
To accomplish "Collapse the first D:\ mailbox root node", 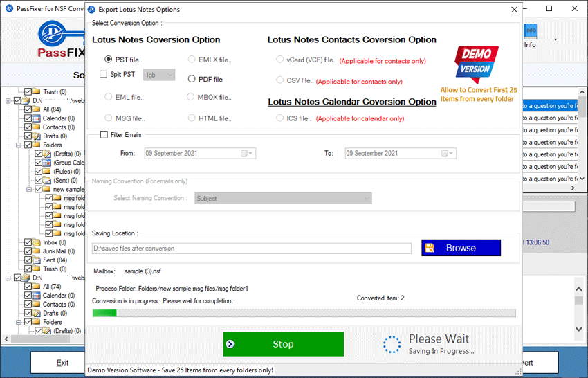I will 8,100.
